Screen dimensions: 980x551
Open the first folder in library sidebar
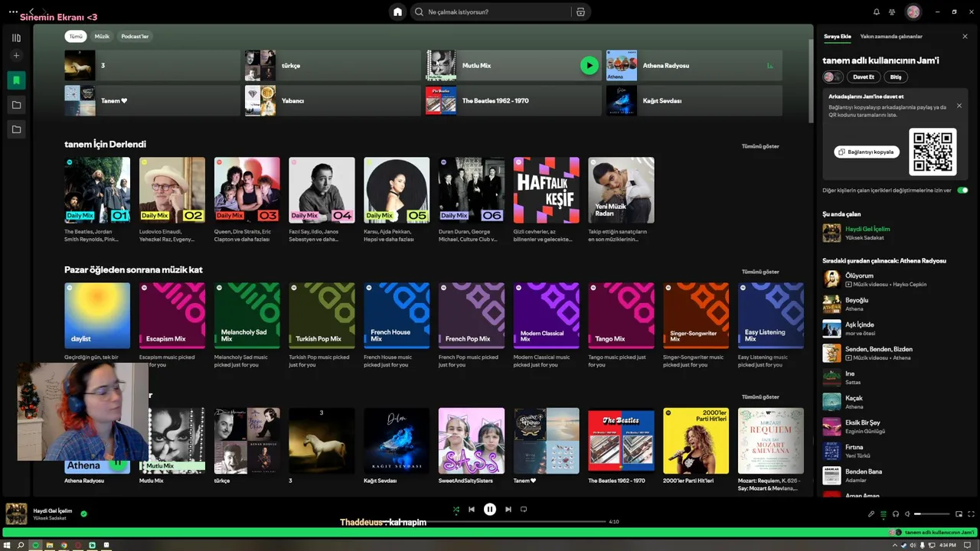(16, 105)
